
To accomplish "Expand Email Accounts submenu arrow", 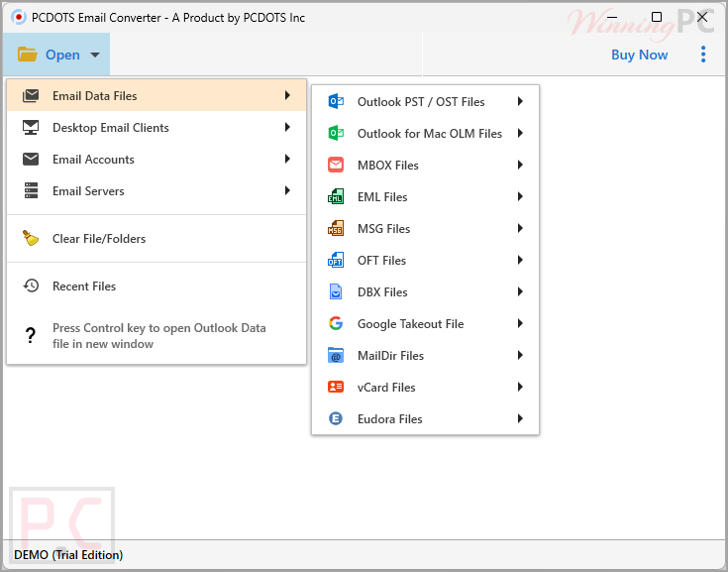I will click(x=287, y=159).
